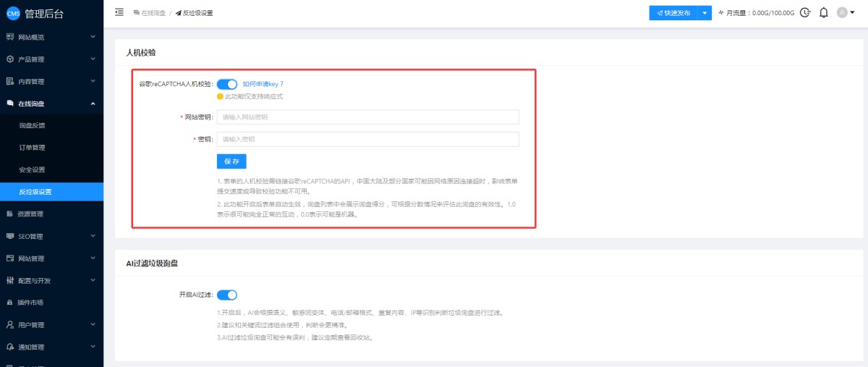Collapse the sidebar with the fold icon
This screenshot has width=868, height=367.
[119, 13]
